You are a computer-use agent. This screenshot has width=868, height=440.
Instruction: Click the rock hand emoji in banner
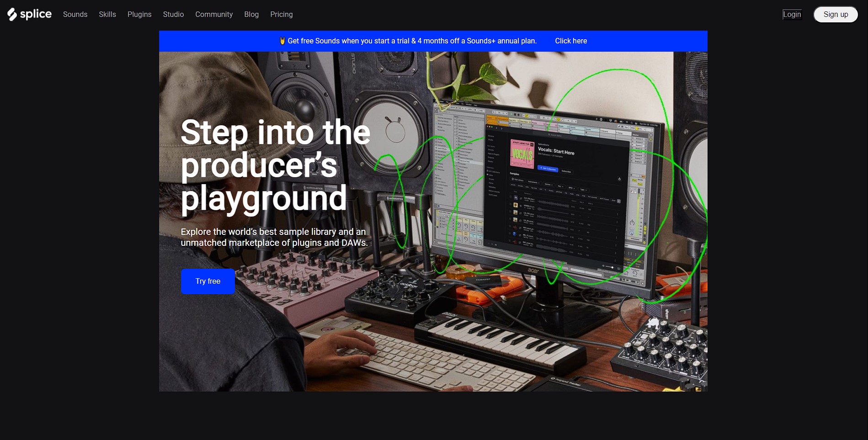282,41
